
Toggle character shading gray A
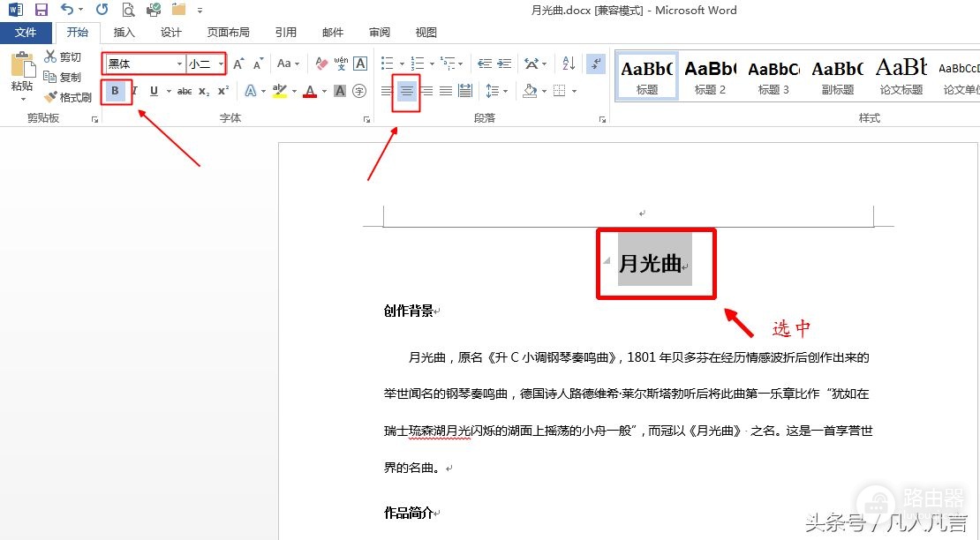(340, 91)
